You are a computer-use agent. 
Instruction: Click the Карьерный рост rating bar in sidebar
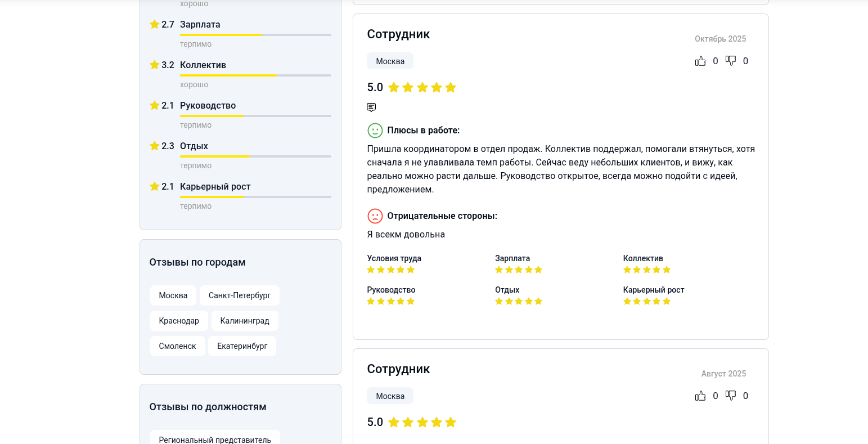(255, 197)
